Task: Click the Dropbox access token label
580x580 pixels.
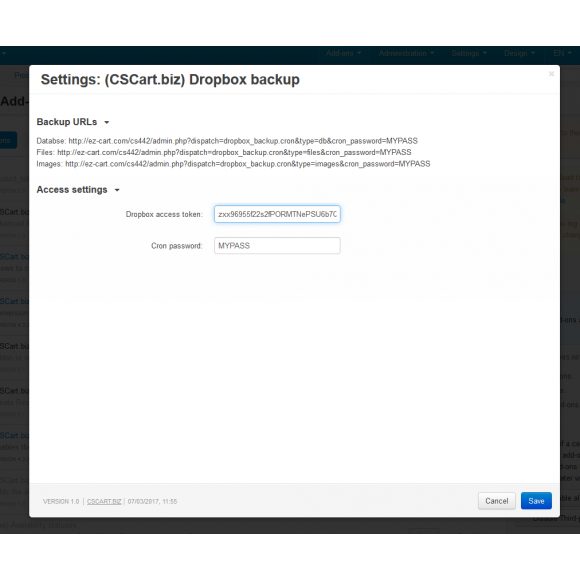Action: click(164, 215)
